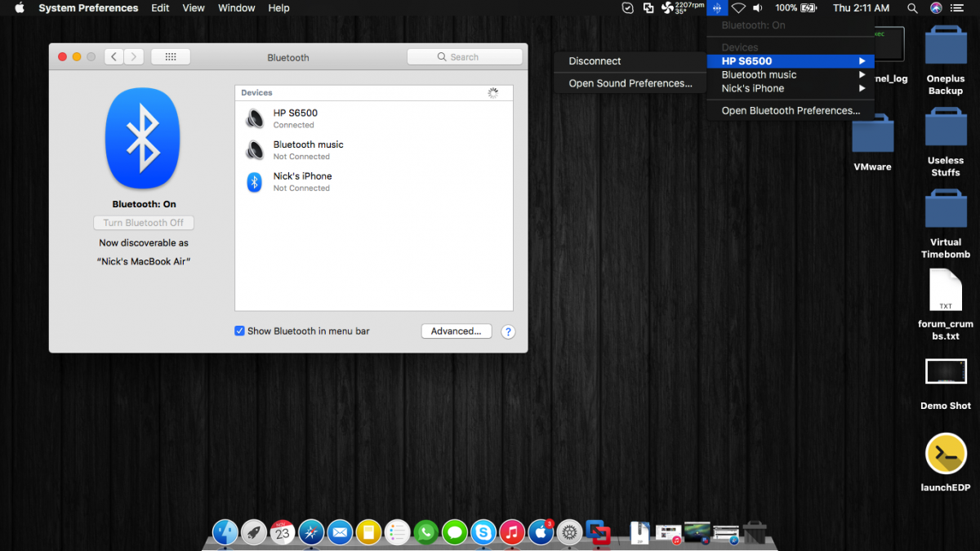Uncheck Show Bluetooth in menu bar
Screen dimensions: 980x551
[x=240, y=331]
